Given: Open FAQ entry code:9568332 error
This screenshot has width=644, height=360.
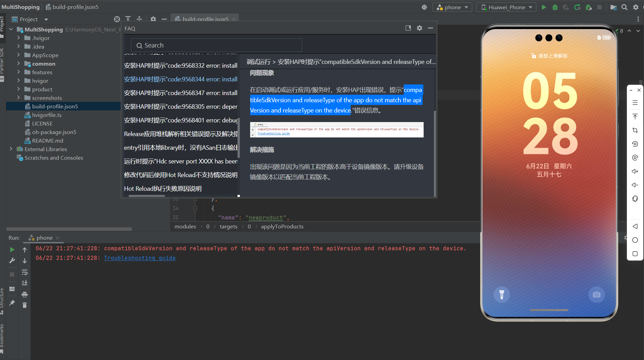Looking at the screenshot, I should [180, 66].
